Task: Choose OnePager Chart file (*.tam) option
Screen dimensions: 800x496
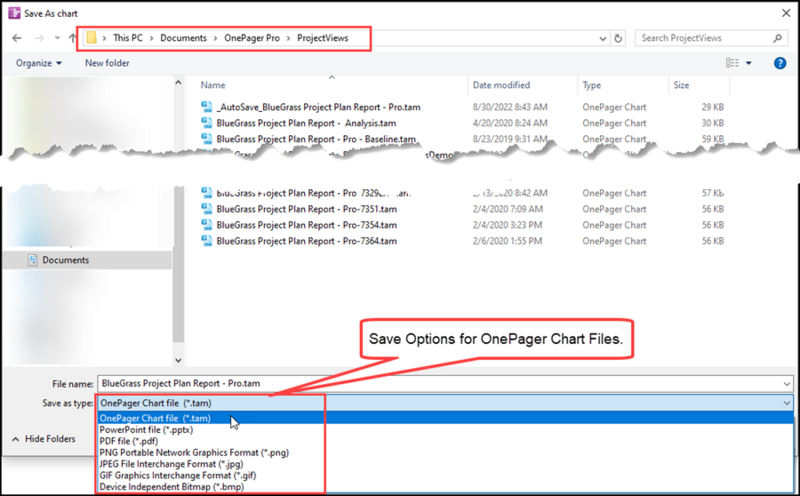Action: pyautogui.click(x=445, y=418)
